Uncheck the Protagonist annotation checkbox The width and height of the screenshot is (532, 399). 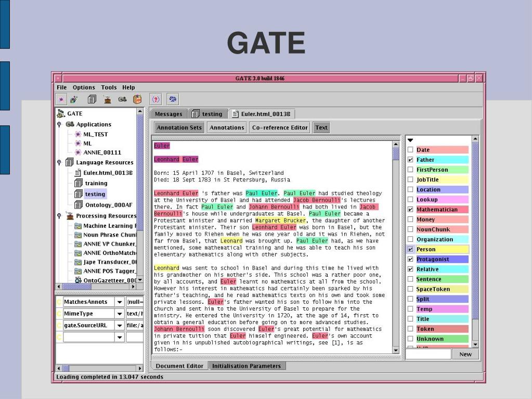[410, 259]
